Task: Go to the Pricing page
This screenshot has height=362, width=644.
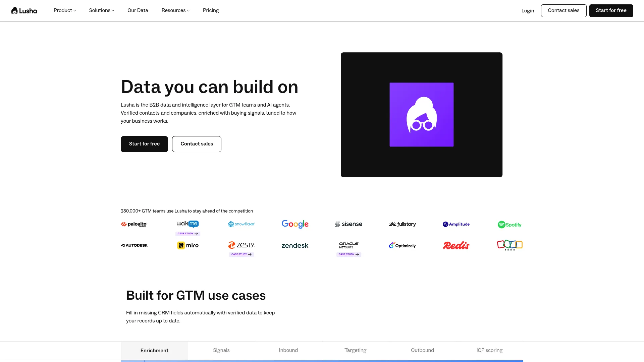Action: pos(211,10)
